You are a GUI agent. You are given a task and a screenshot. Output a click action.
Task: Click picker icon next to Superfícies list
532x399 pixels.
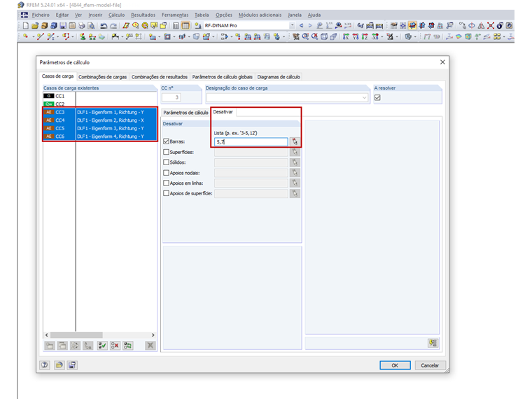click(295, 152)
